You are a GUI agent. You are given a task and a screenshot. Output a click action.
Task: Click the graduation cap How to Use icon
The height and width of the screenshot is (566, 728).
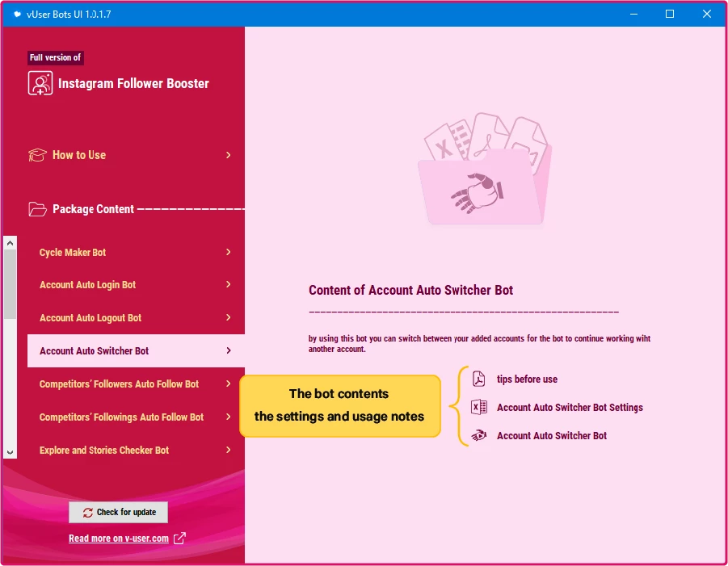37,155
